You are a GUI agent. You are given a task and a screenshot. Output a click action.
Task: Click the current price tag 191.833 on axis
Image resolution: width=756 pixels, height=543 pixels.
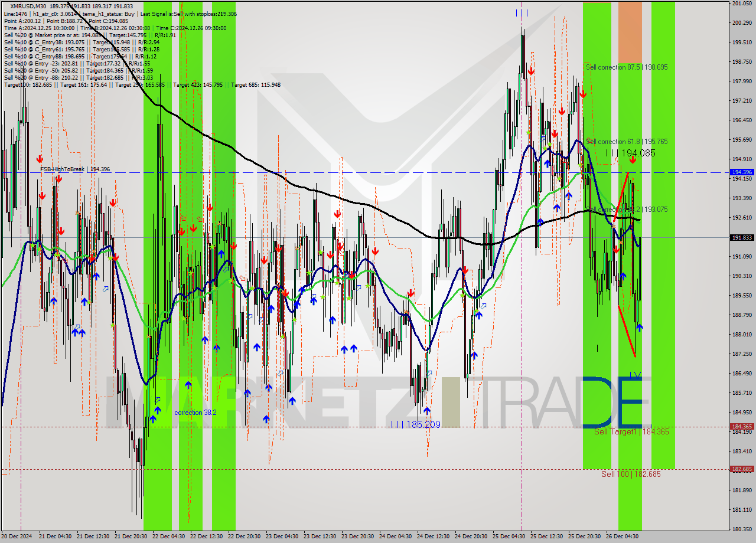742,237
